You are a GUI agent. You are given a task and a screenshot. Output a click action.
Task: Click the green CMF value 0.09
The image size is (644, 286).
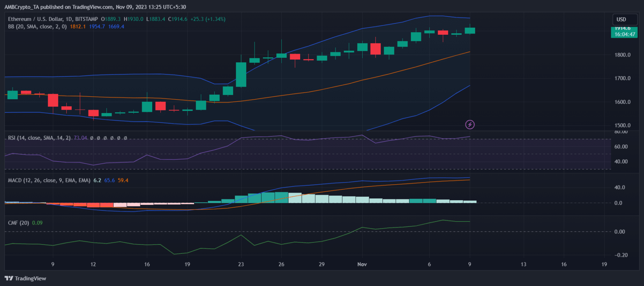37,223
